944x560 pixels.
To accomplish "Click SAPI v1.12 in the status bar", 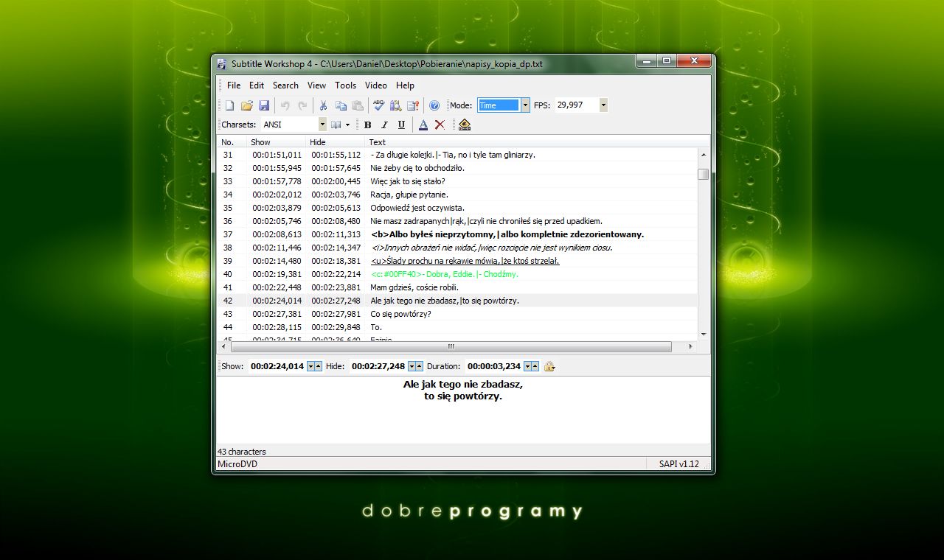I will [x=679, y=464].
